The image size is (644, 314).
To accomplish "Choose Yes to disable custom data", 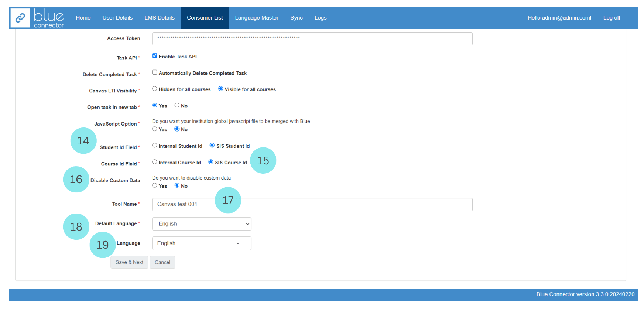I will point(155,185).
